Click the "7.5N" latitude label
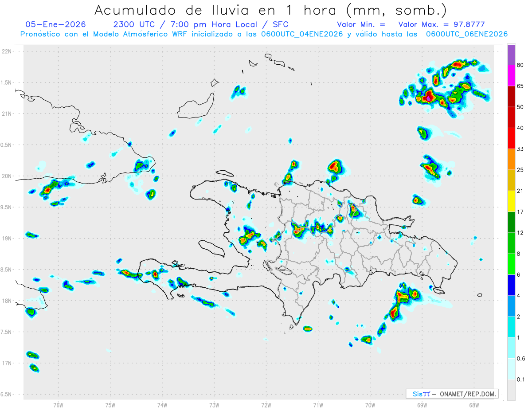This screenshot has width=532, height=411. (7, 332)
